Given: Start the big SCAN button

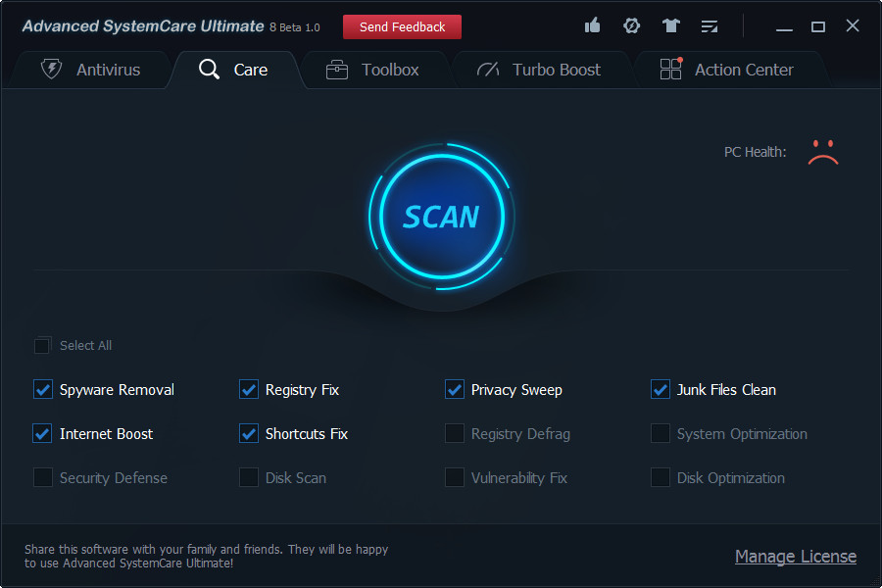Looking at the screenshot, I should (442, 217).
